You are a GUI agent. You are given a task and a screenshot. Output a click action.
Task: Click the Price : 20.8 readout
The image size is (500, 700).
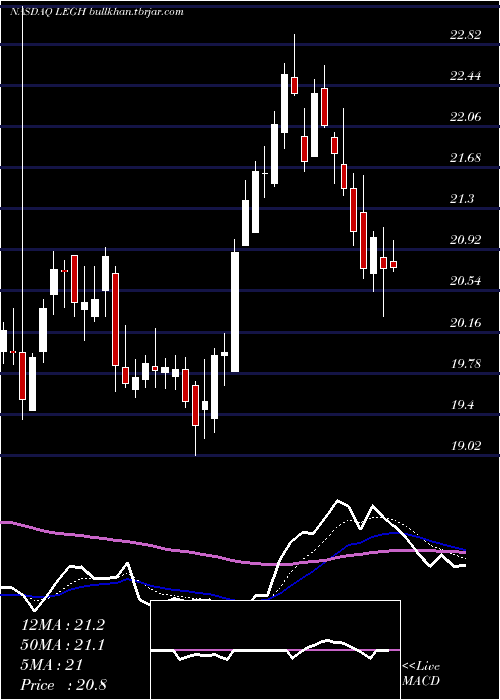tap(63, 685)
